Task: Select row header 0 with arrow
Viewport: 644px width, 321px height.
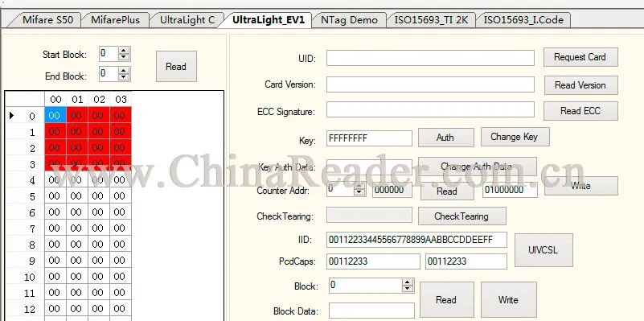Action: [25, 116]
